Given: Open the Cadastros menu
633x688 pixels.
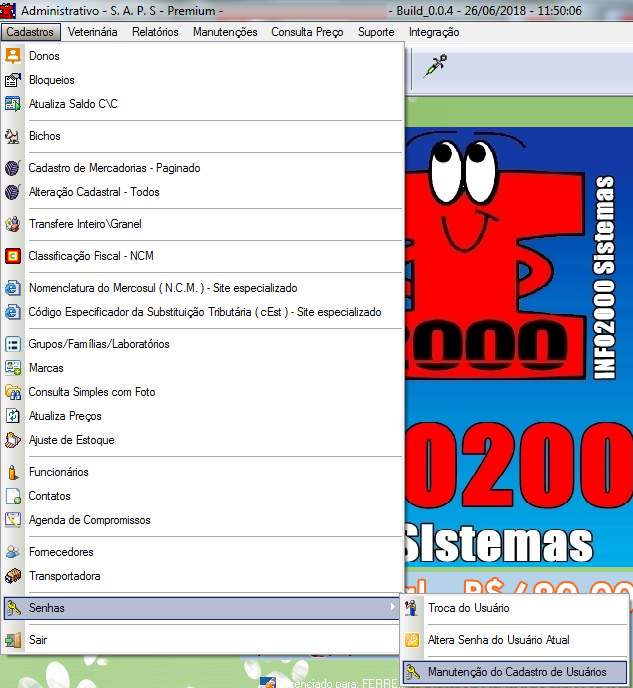Looking at the screenshot, I should coord(30,32).
